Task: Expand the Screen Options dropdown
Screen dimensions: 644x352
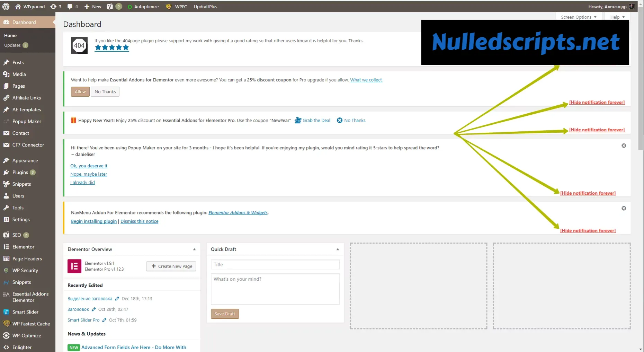Action: (x=579, y=17)
